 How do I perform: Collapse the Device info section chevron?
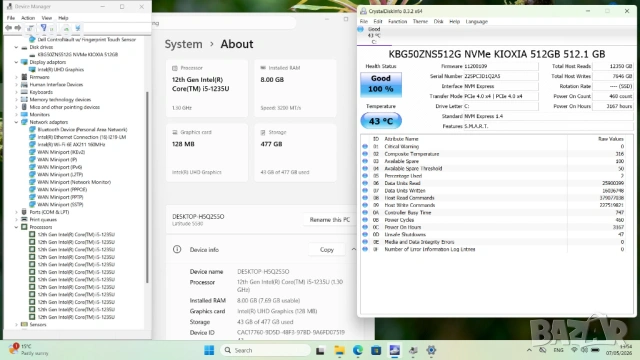click(353, 249)
